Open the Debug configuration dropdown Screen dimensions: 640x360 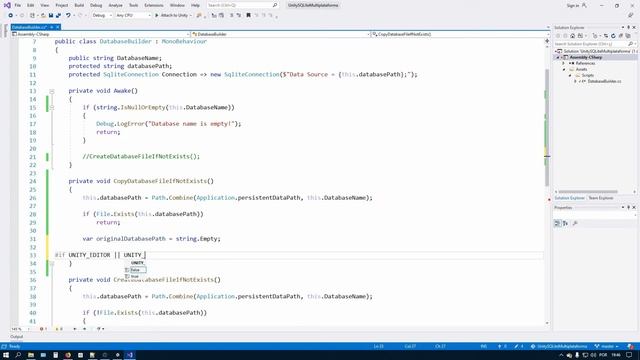102,16
